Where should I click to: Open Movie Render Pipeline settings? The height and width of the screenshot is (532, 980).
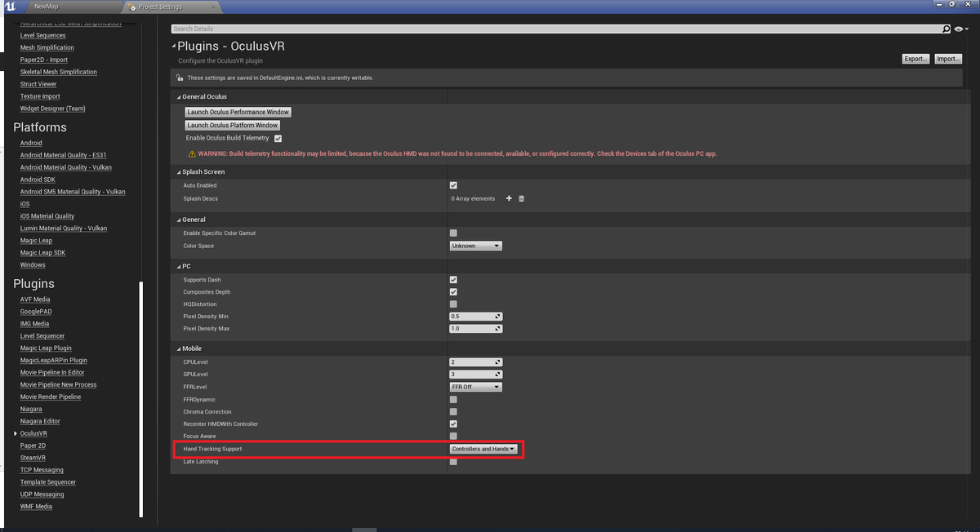click(x=51, y=397)
